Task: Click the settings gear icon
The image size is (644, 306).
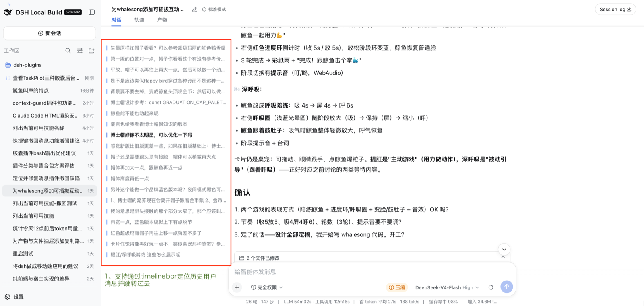Action: [7, 297]
